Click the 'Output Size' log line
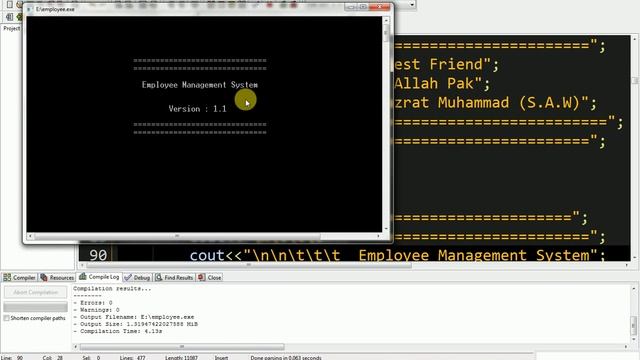This screenshot has width=640, height=360. pyautogui.click(x=136, y=324)
